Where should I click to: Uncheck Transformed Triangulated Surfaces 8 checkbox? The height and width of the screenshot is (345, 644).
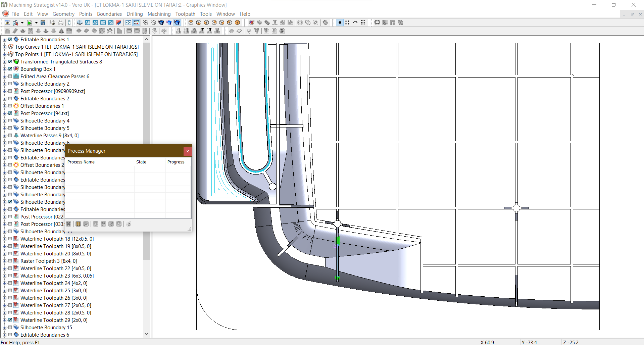click(x=10, y=61)
